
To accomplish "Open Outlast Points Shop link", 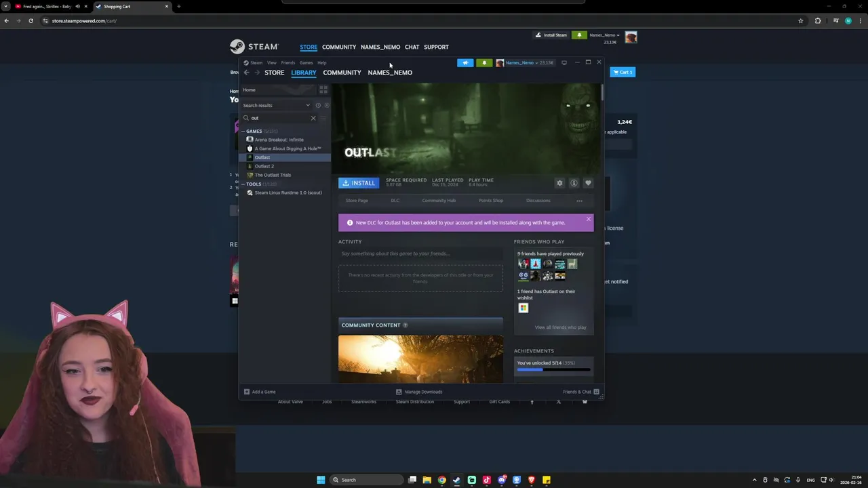I will (491, 201).
